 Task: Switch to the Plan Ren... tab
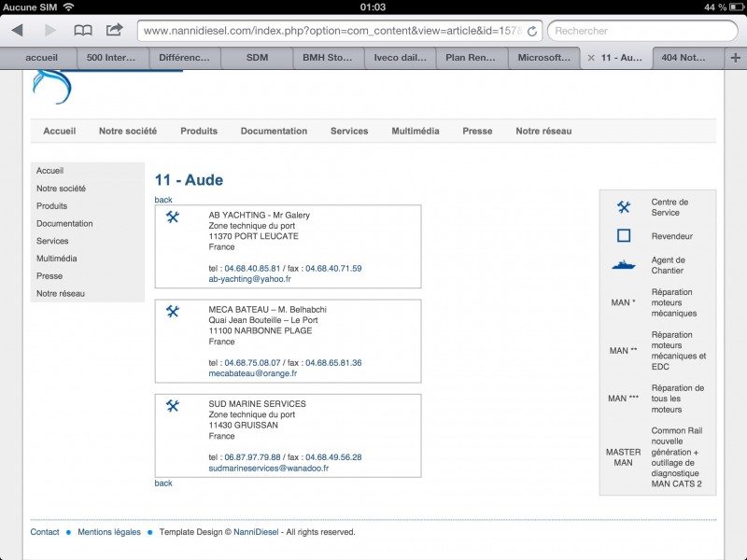point(471,58)
